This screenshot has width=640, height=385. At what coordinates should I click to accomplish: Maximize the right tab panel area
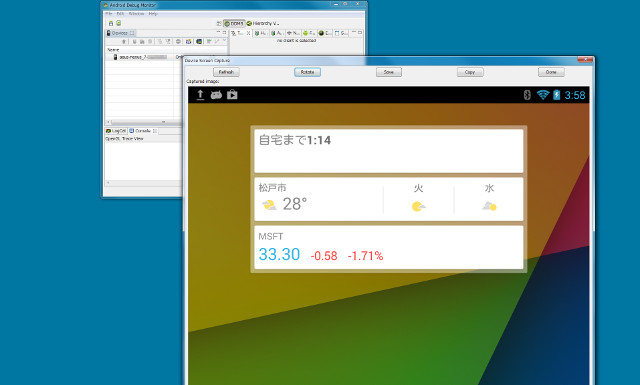[360, 32]
